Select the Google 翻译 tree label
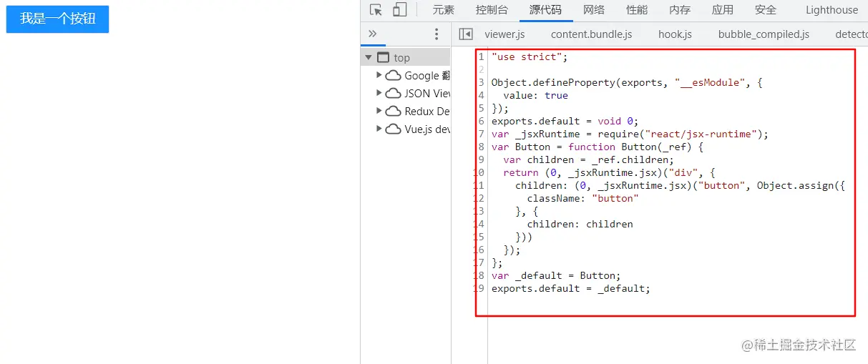 pos(427,76)
